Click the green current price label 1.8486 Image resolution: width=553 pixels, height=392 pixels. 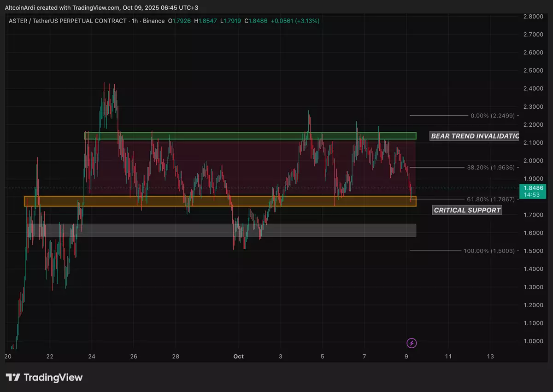pos(532,188)
